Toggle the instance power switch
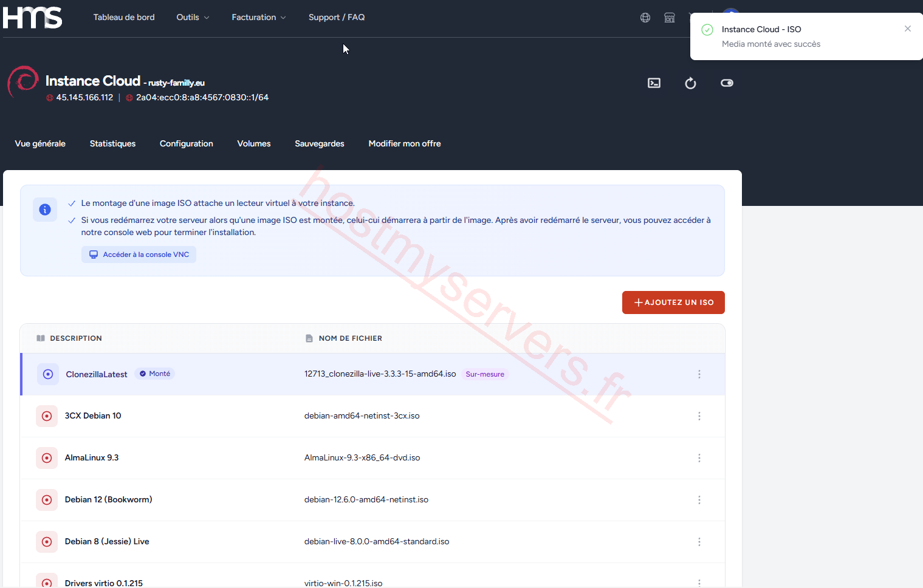The height and width of the screenshot is (588, 923). 727,83
